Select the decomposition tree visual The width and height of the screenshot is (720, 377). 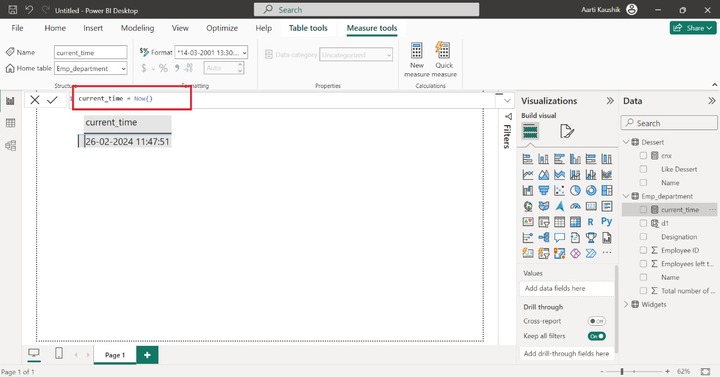[x=544, y=237]
